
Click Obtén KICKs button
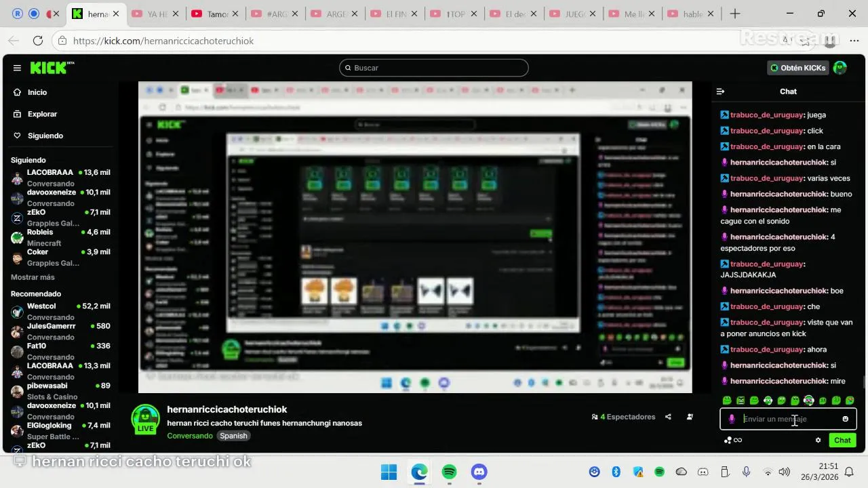tap(797, 68)
